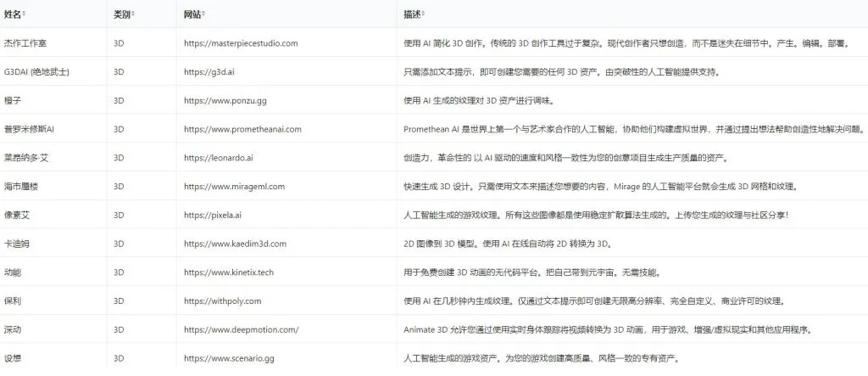This screenshot has height=376, width=868.
Task: Open link https://www.kinetix.tech
Action: [x=229, y=272]
